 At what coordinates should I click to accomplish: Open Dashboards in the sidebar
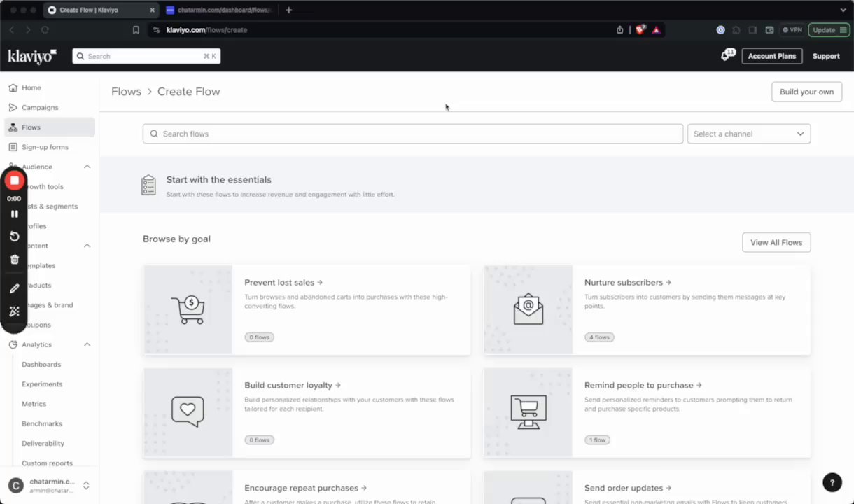tap(41, 365)
